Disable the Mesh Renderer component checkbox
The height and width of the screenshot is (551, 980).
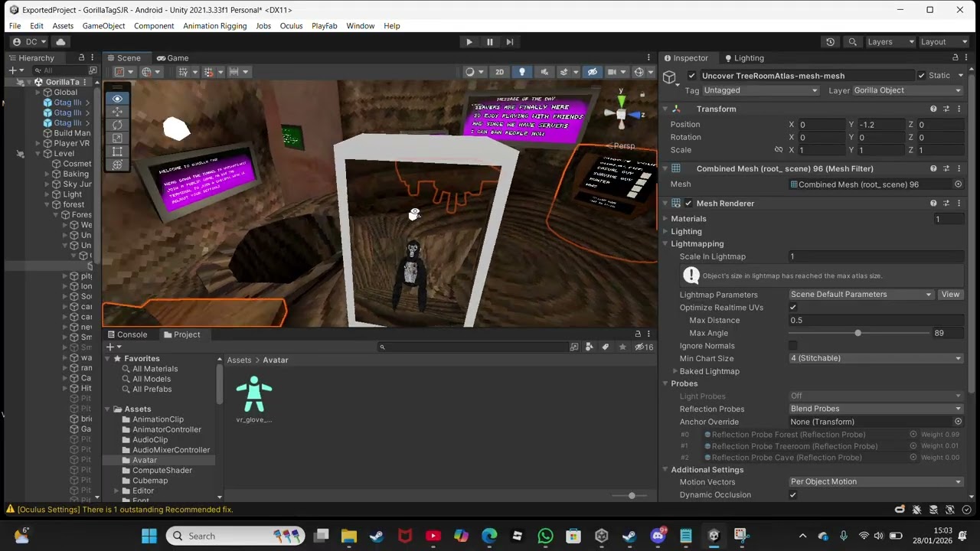(688, 204)
